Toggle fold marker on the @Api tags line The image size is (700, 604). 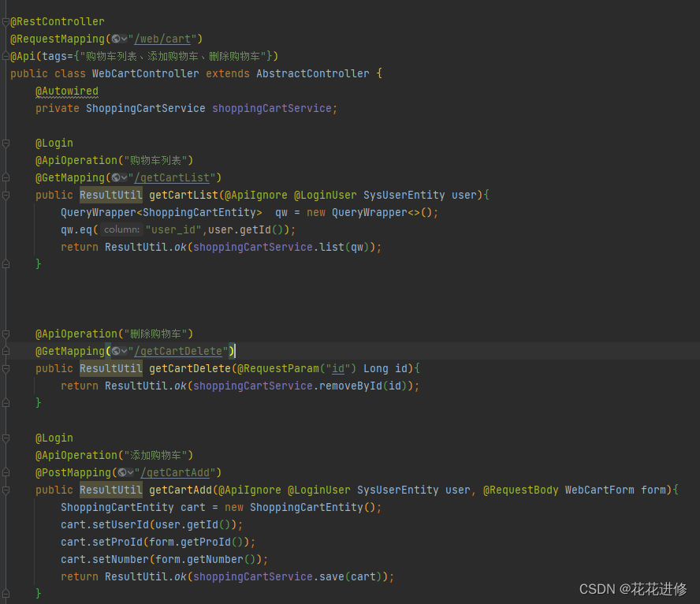click(6, 56)
